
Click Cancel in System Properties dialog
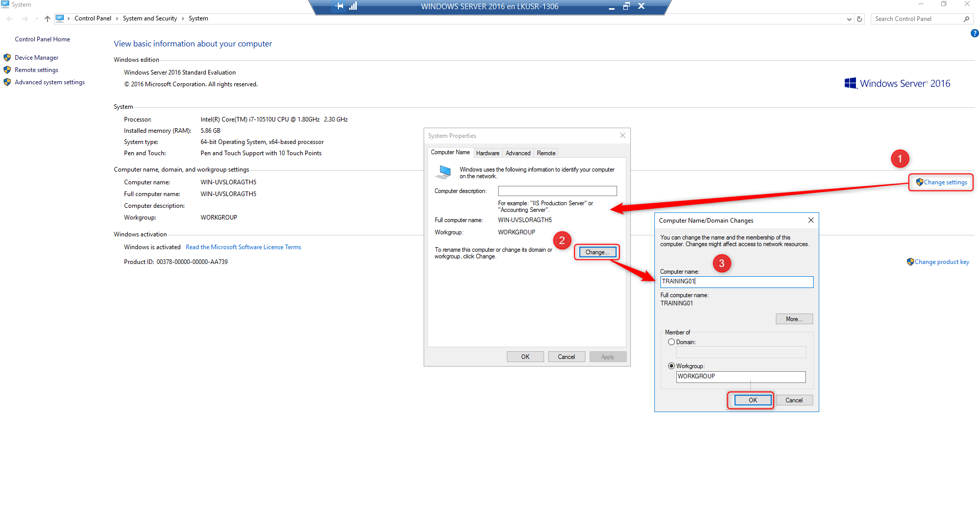tap(567, 357)
